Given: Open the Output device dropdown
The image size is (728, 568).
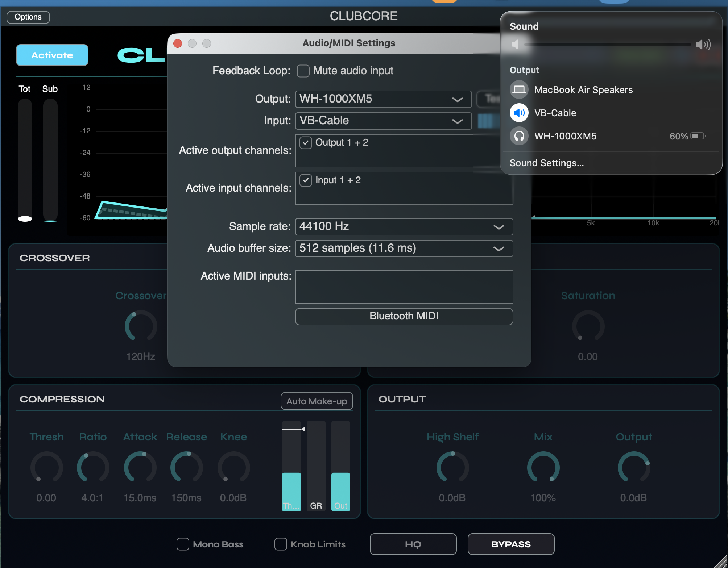Looking at the screenshot, I should 383,99.
